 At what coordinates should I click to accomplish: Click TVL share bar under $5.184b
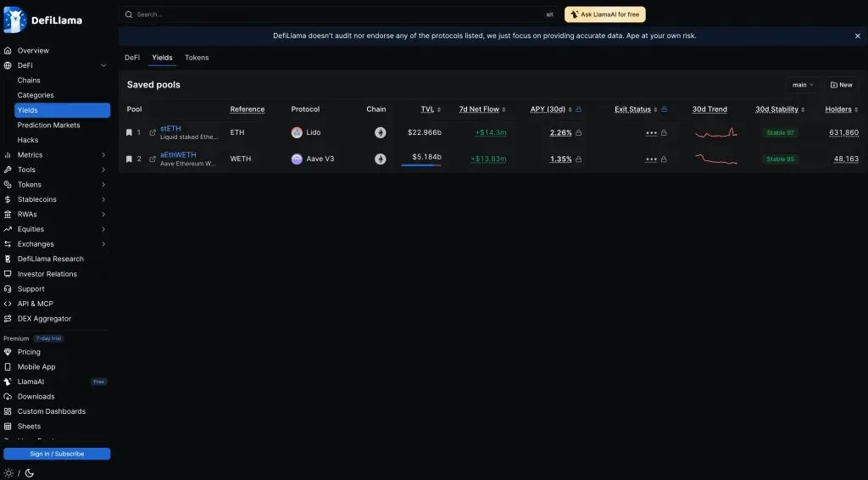click(421, 165)
